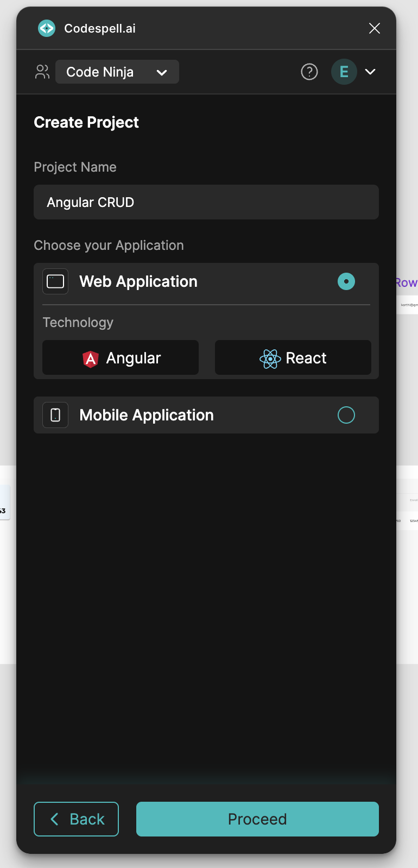Click the Mobile Application label

[147, 415]
